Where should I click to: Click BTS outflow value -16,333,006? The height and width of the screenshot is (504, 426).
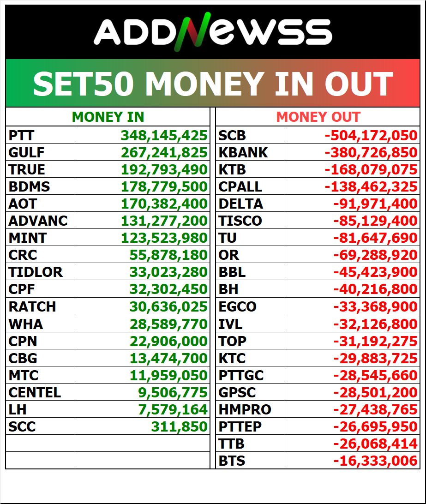point(375,461)
